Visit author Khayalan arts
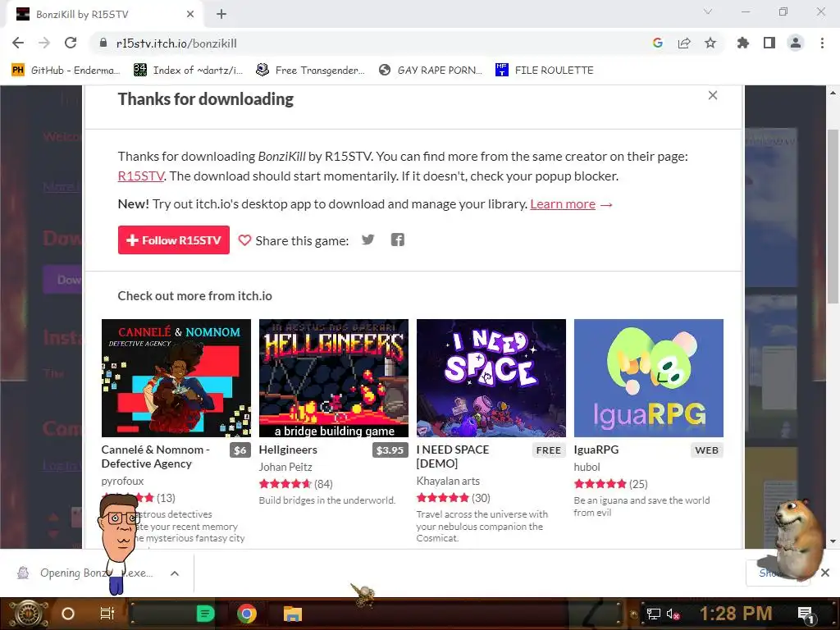This screenshot has width=840, height=630. [x=449, y=481]
